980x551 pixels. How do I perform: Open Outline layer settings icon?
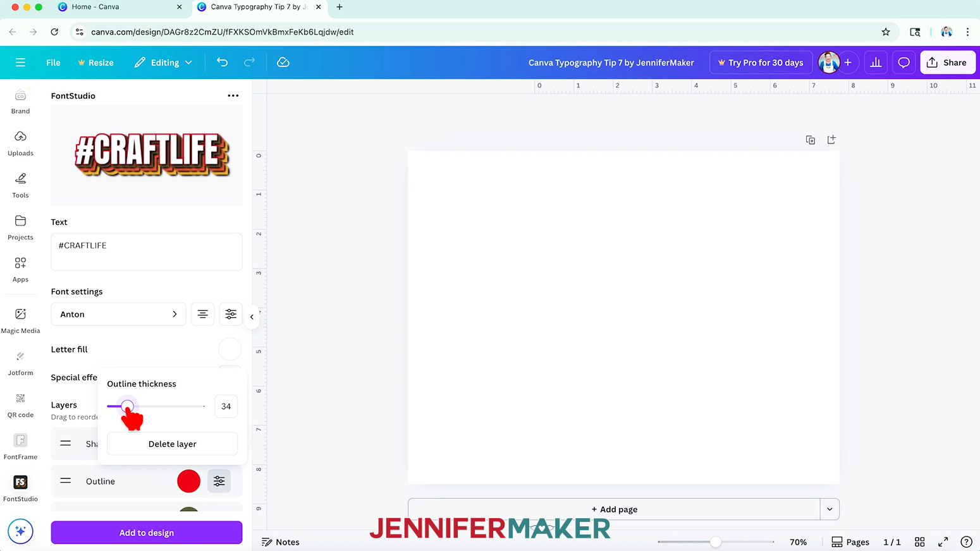219,481
